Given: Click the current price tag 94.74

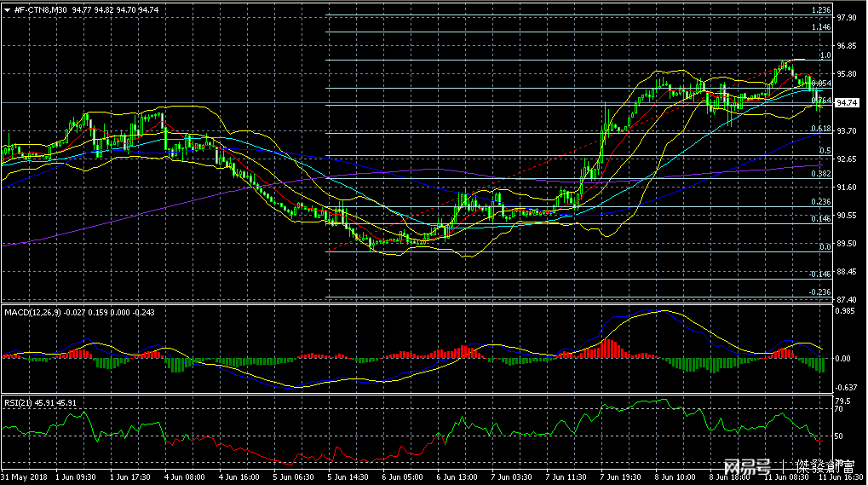Looking at the screenshot, I should pos(847,103).
